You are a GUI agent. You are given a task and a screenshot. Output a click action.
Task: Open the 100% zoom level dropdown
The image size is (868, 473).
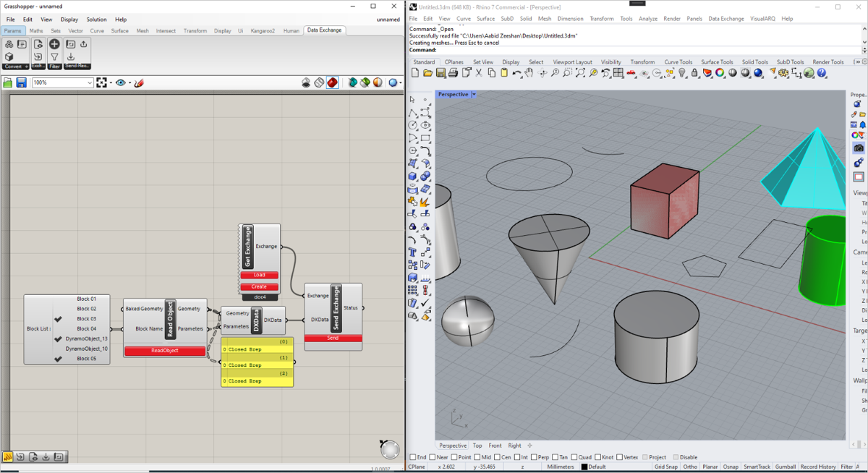(x=90, y=83)
